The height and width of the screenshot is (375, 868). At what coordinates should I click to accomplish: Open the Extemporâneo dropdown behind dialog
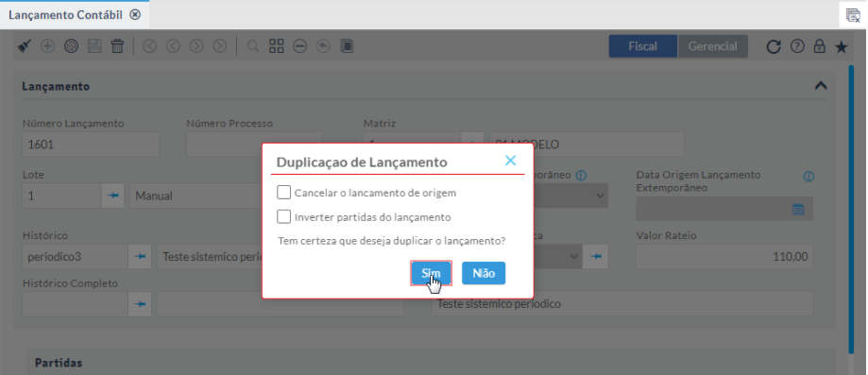click(x=600, y=196)
